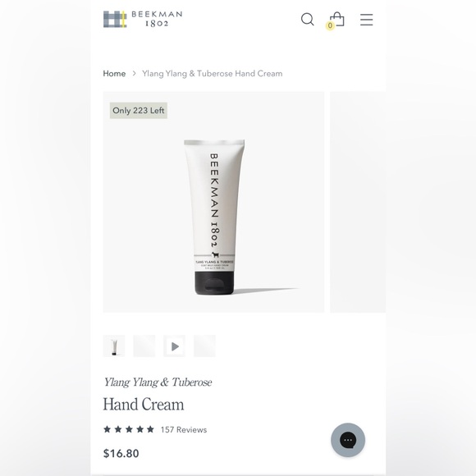476x476 pixels.
Task: Click the breadcrumb chevron arrow
Action: click(x=134, y=74)
